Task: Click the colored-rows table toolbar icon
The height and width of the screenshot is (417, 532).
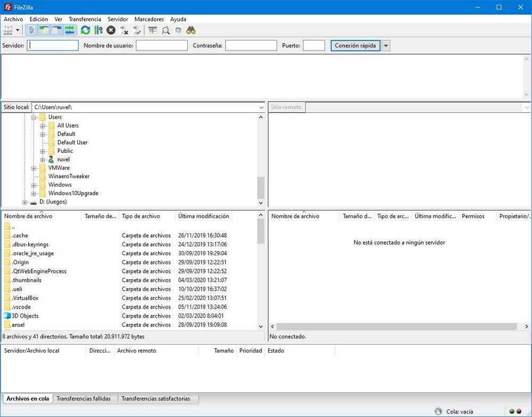Action: tap(153, 30)
